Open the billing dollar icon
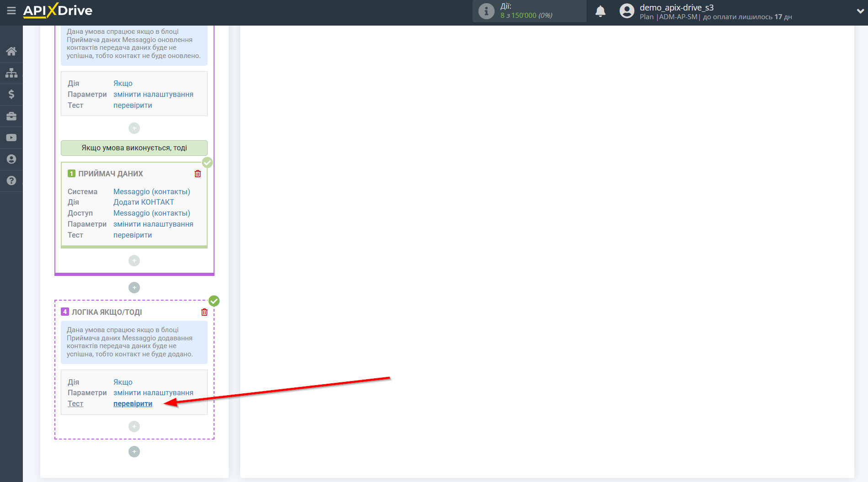 11,94
